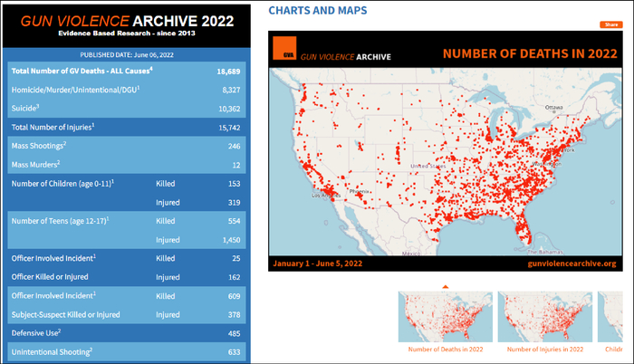634x364 pixels.
Task: Click the 'Defensive Use' row label
Action: tap(36, 333)
